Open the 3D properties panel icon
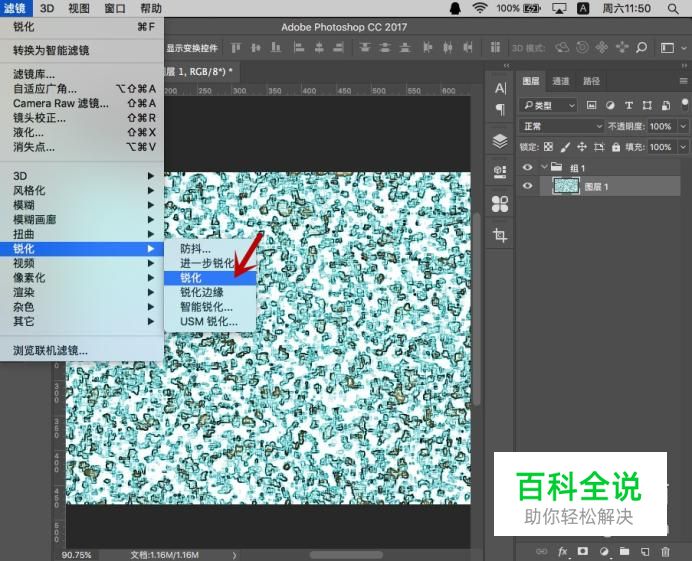 500,172
